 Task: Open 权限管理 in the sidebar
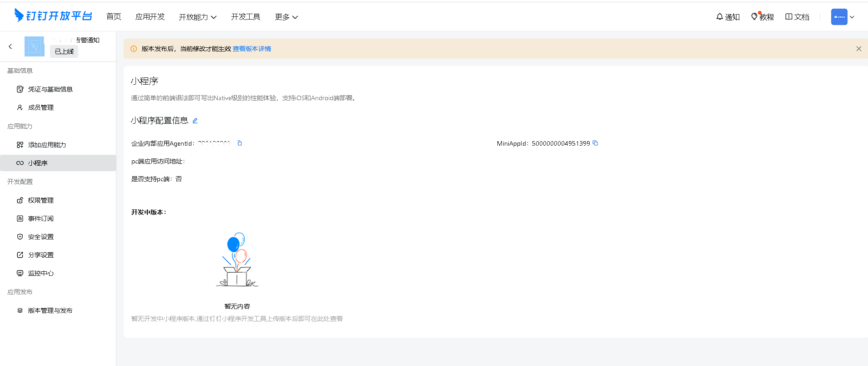pos(40,200)
